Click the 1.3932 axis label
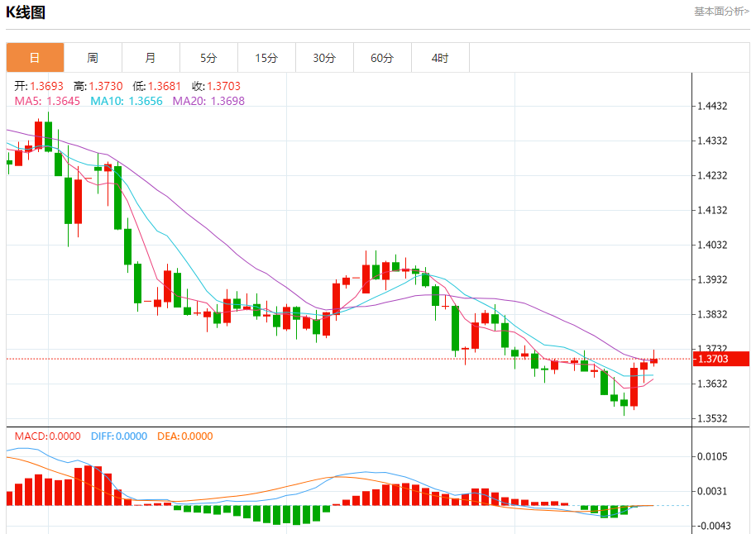Image resolution: width=756 pixels, height=534 pixels. [x=712, y=279]
